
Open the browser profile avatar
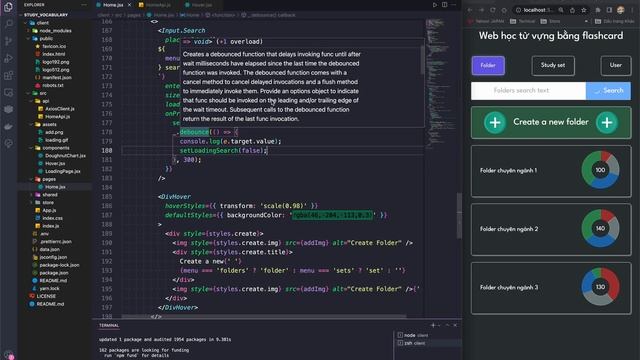[x=621, y=10]
